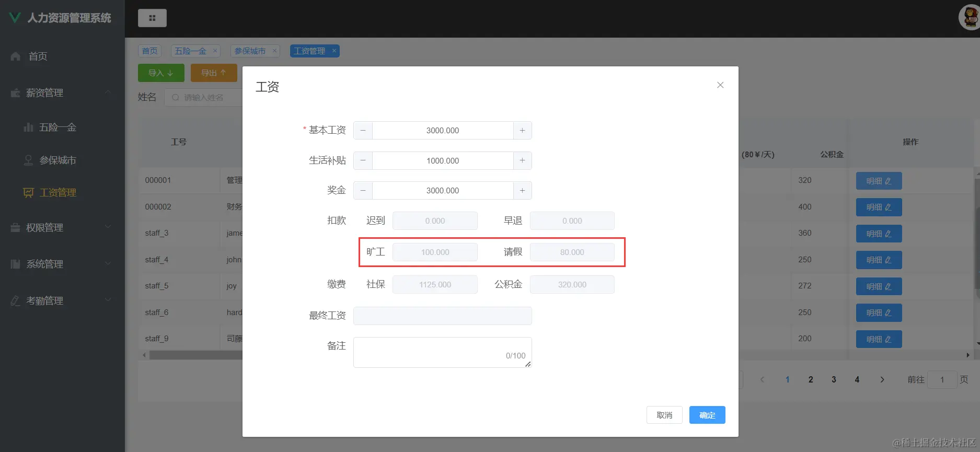Click the 姓名 search input
This screenshot has width=980, height=452.
(204, 97)
